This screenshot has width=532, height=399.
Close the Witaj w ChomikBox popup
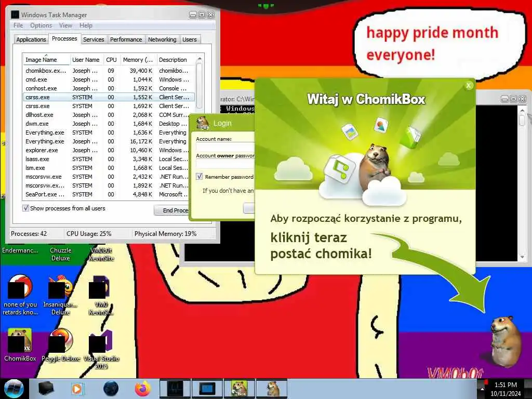tap(469, 86)
